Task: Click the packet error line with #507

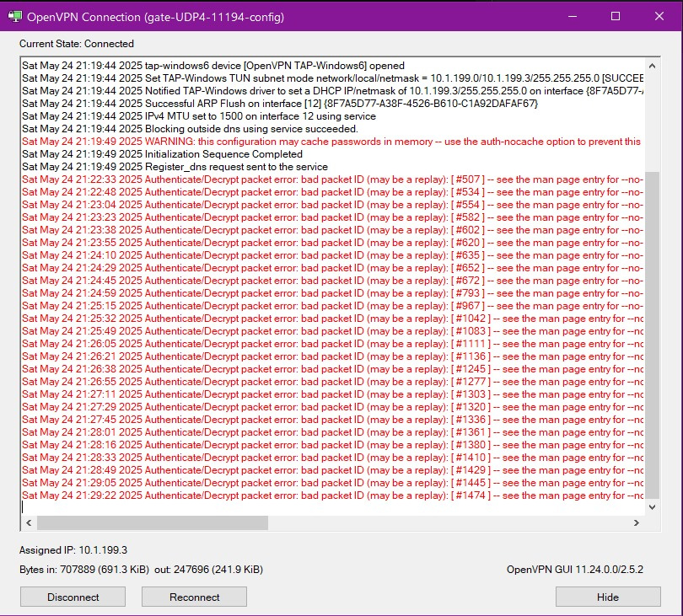Action: point(332,179)
